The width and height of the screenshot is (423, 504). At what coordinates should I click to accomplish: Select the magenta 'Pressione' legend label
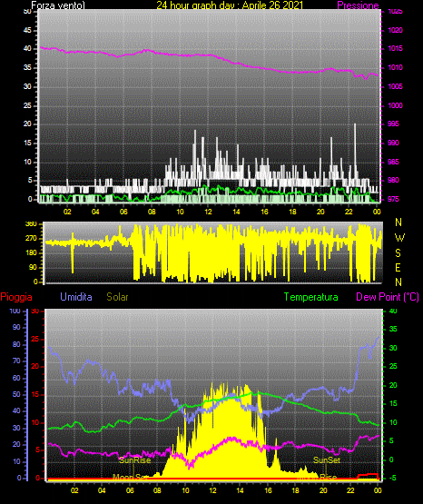(x=358, y=5)
